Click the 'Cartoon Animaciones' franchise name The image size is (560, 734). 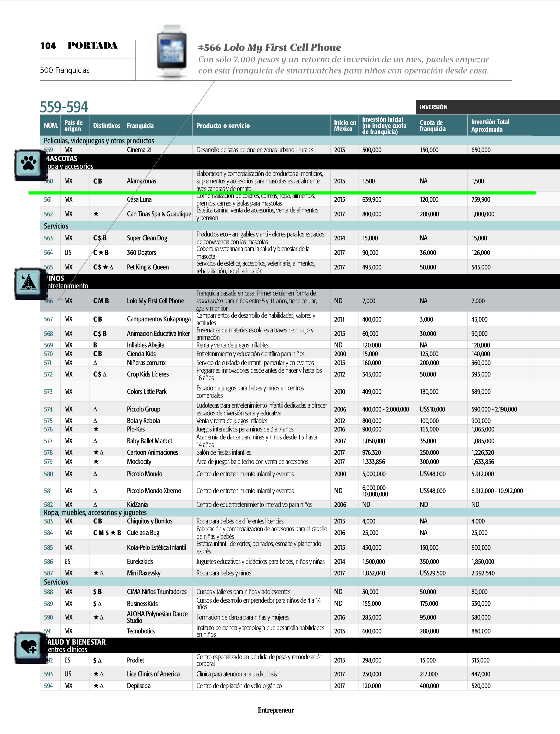click(152, 453)
